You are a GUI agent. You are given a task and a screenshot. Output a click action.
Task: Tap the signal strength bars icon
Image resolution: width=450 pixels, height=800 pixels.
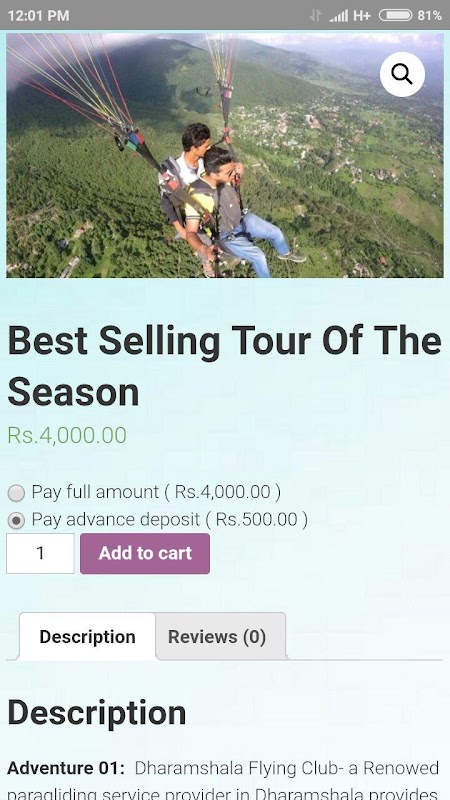pyautogui.click(x=338, y=16)
